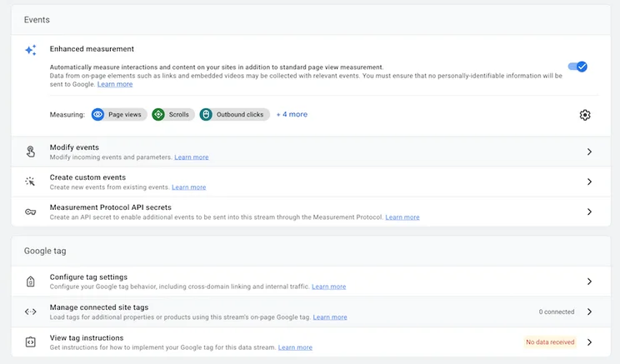Click the Outbound clicks mouse icon

click(x=206, y=115)
